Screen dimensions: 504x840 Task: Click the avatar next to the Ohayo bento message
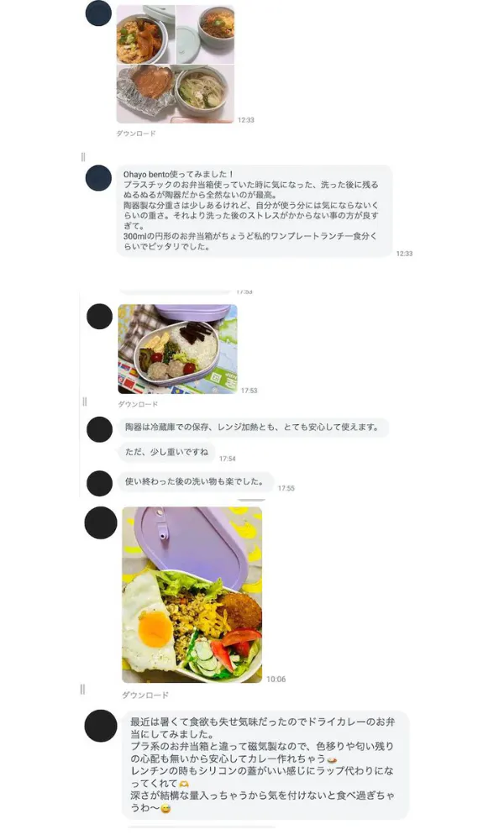[98, 178]
